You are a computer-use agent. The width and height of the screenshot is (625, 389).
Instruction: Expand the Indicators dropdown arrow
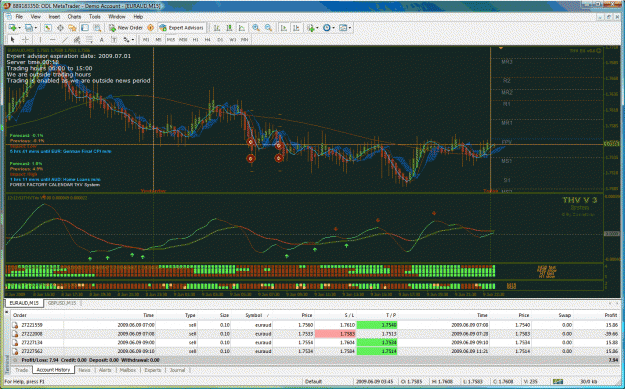click(317, 28)
